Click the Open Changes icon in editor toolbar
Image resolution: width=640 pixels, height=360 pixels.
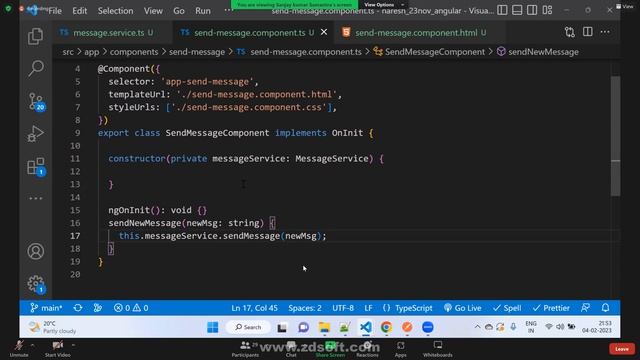click(570, 32)
